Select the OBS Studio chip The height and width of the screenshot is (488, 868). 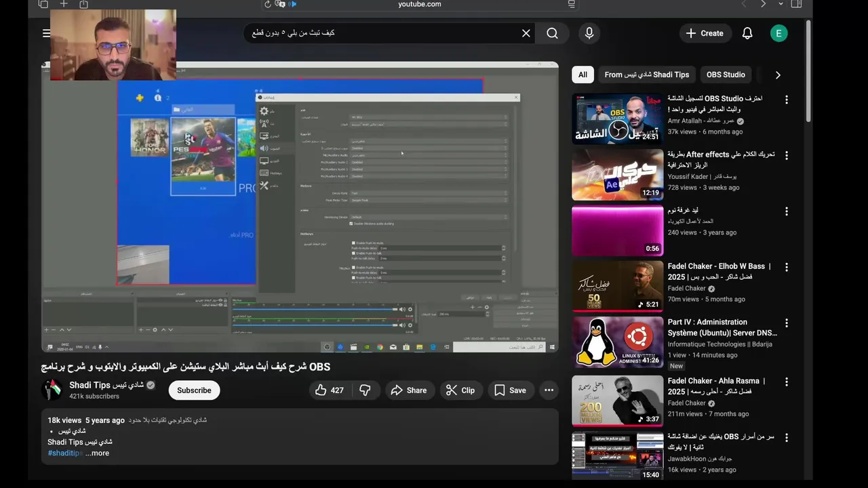click(726, 75)
